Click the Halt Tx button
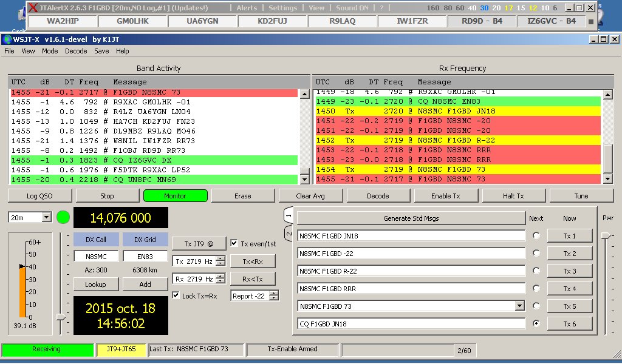622x364 pixels. click(x=513, y=196)
